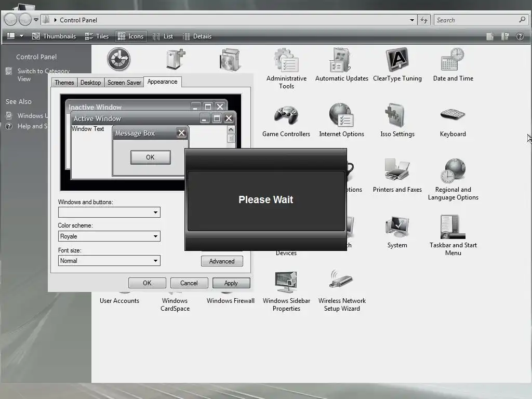Click the Inactive Window preview title
Image resolution: width=532 pixels, height=399 pixels.
[x=95, y=107]
